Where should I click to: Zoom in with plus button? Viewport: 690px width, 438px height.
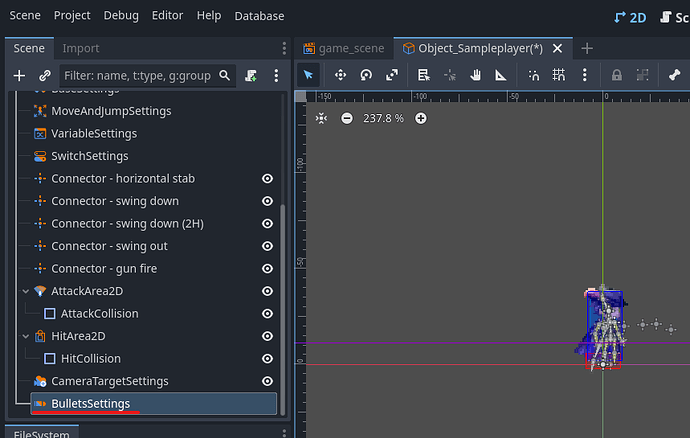(x=421, y=118)
